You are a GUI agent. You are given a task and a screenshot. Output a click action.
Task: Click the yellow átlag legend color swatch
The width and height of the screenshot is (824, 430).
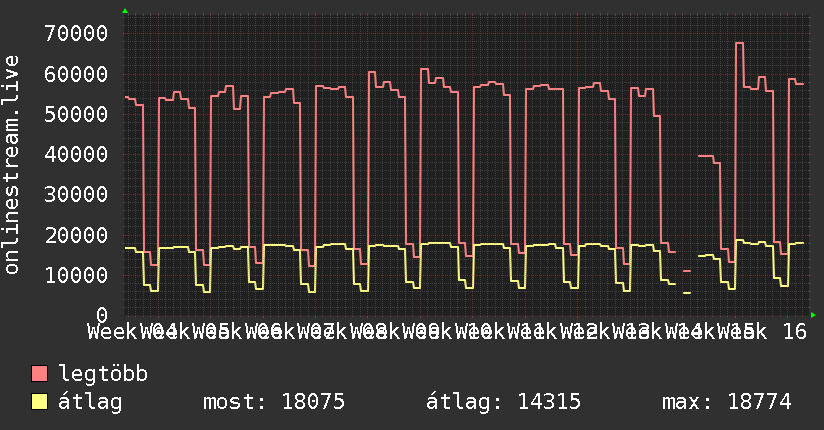pos(39,402)
